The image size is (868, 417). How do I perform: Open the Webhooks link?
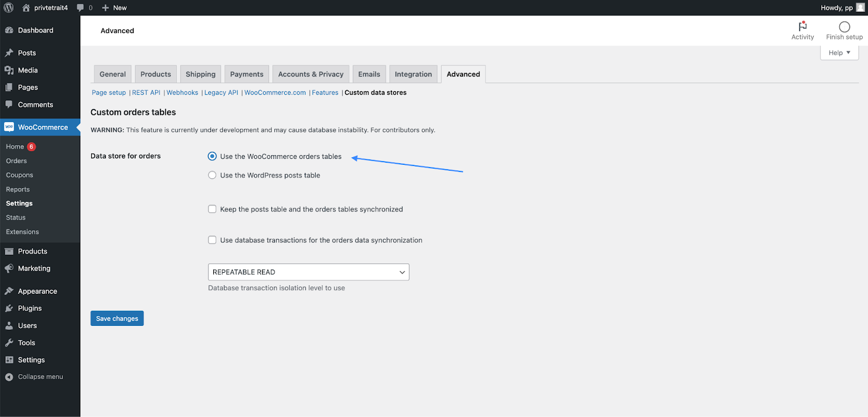[182, 93]
